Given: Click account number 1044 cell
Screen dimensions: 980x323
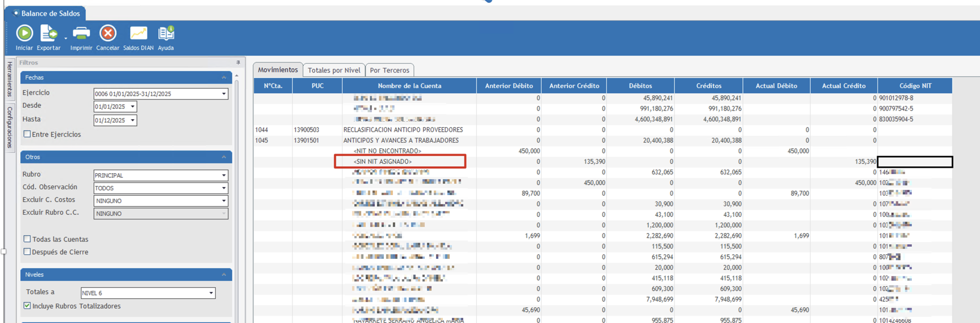Looking at the screenshot, I should pyautogui.click(x=261, y=130).
